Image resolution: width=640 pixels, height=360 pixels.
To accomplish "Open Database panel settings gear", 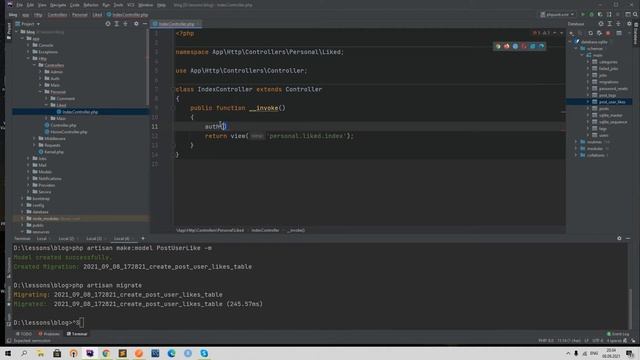I will click(x=629, y=24).
